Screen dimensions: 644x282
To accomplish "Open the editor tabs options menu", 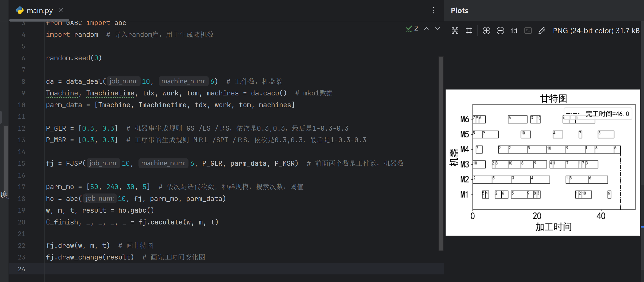I will (434, 10).
